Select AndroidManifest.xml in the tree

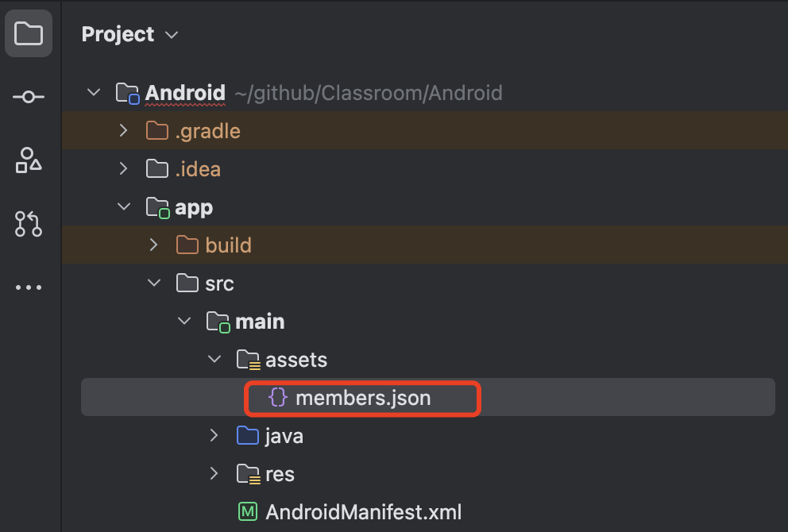(363, 512)
